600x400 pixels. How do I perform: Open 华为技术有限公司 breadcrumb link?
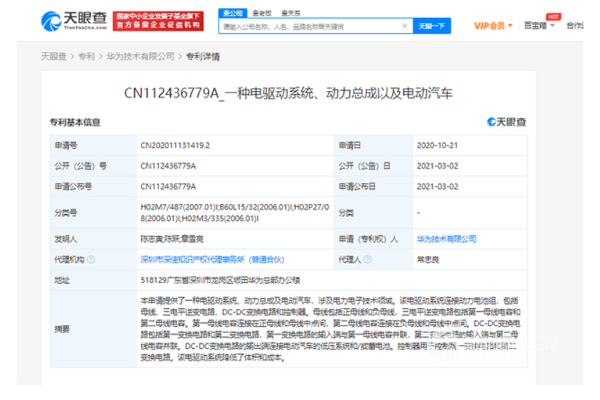[140, 57]
